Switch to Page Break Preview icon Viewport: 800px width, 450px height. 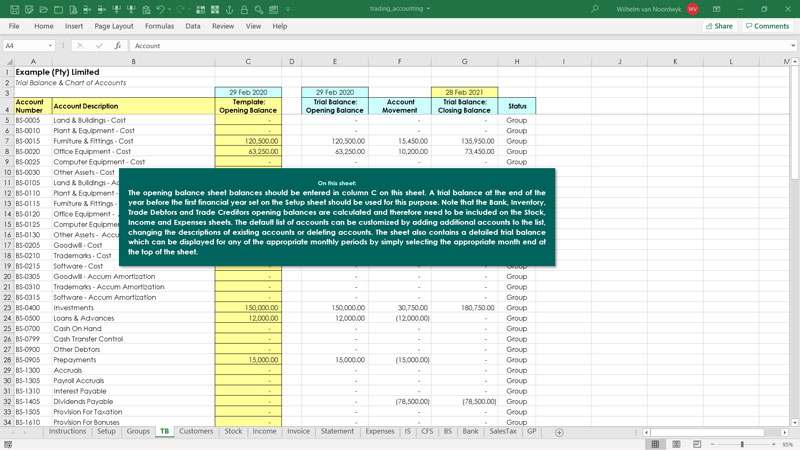point(697,444)
